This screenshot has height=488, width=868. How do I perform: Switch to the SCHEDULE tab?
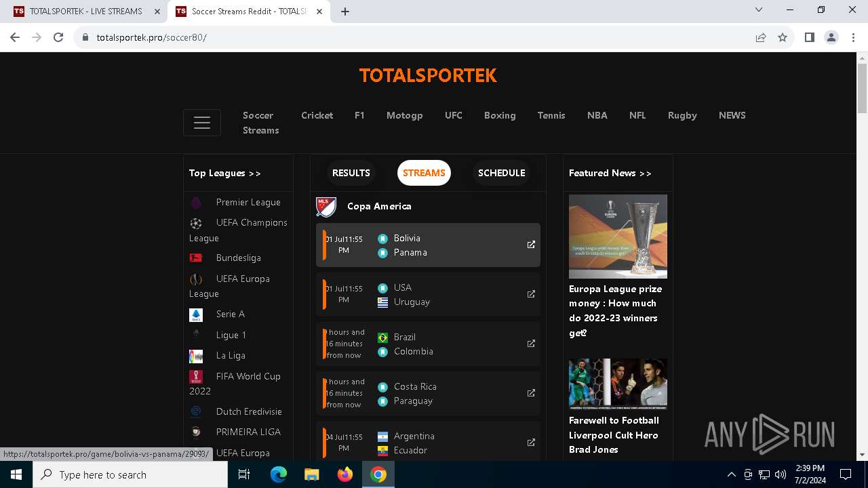(x=502, y=173)
